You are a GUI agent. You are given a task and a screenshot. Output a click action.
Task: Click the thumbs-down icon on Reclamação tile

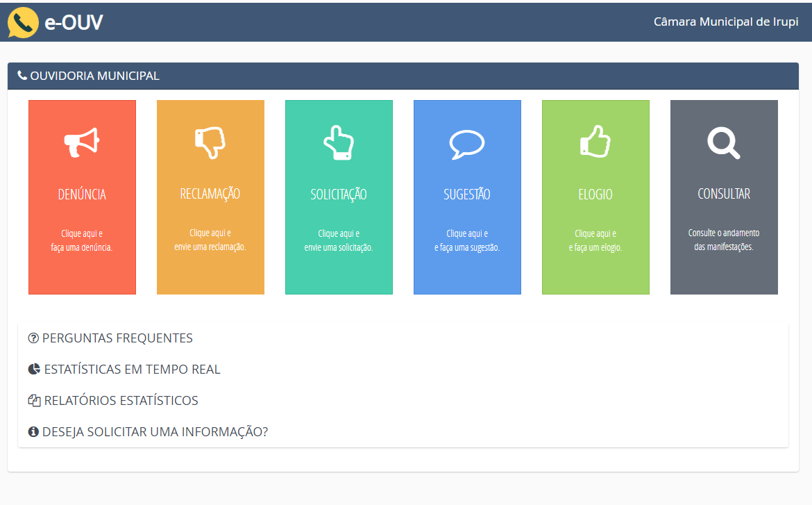[210, 142]
